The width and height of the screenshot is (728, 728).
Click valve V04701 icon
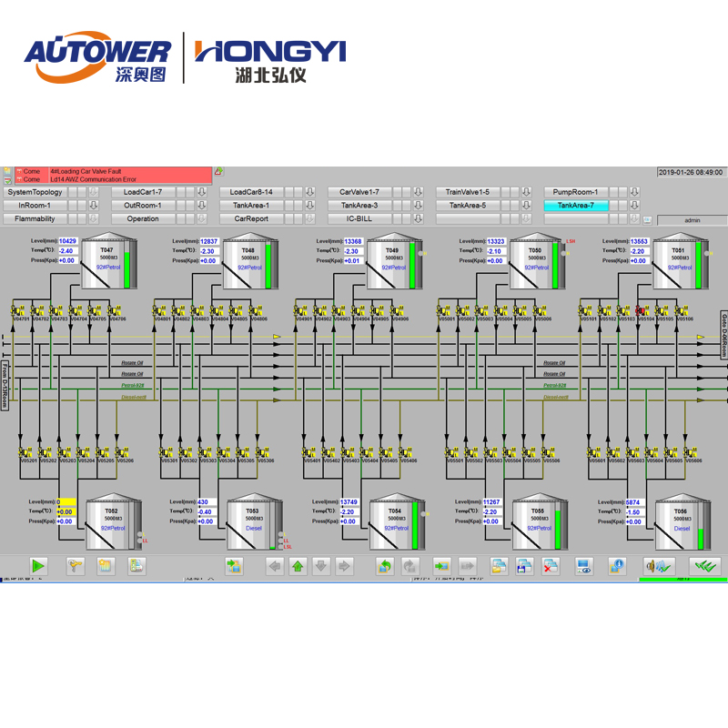click(18, 310)
